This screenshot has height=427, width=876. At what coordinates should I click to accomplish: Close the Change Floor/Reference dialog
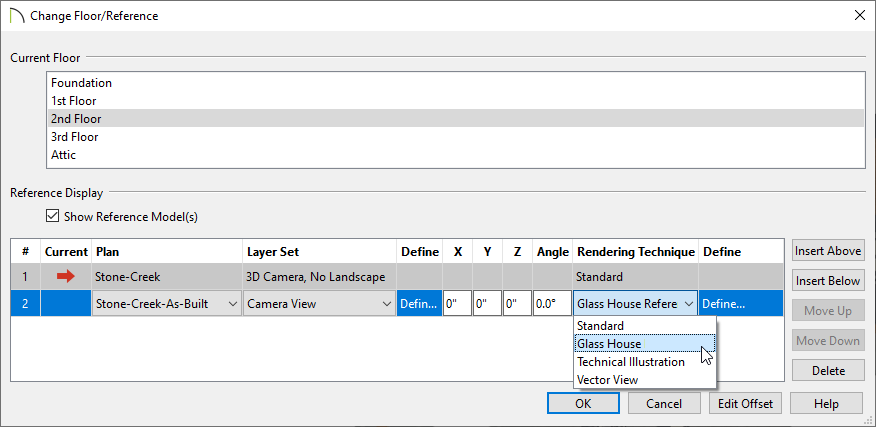860,16
